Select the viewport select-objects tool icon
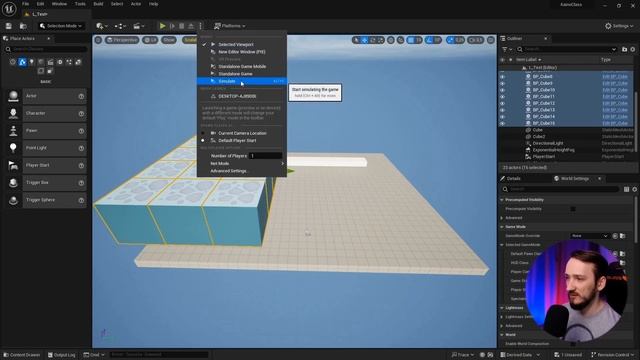Screen dimensions: 640x360 coord(356,40)
